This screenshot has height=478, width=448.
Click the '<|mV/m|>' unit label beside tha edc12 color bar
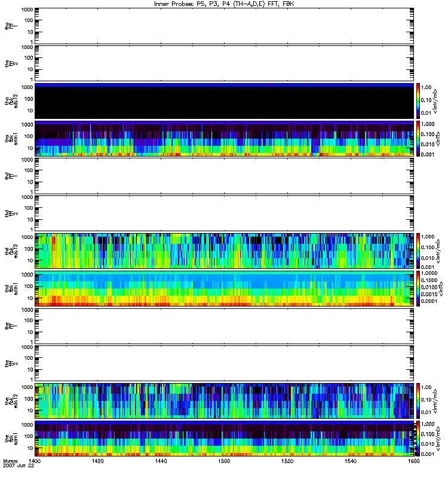(435, 101)
